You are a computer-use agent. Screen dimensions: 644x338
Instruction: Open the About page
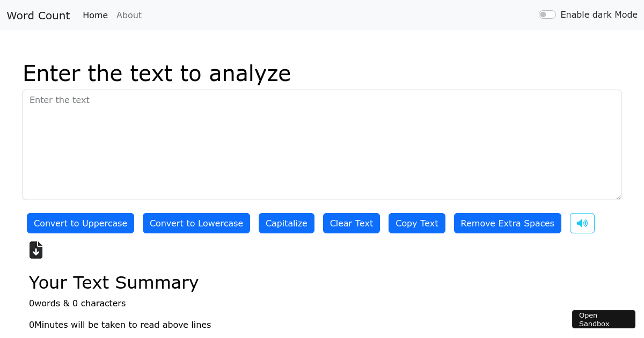[129, 15]
